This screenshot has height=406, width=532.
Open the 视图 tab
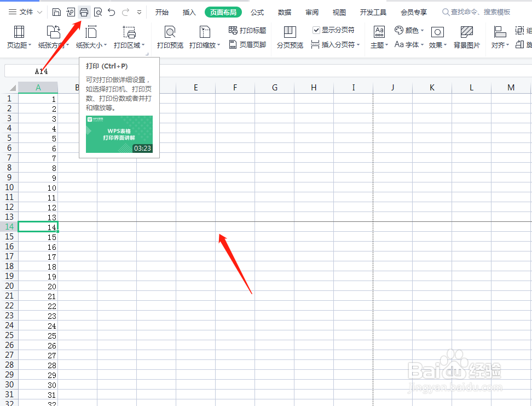click(x=339, y=12)
